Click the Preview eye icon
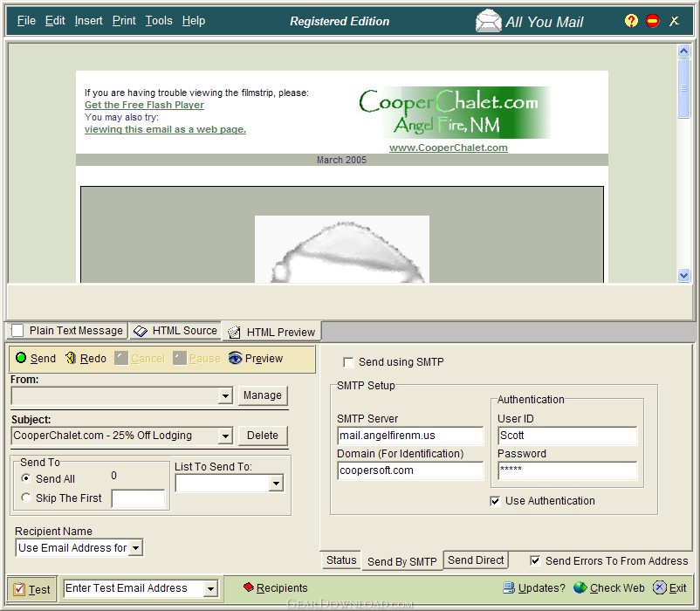Image resolution: width=700 pixels, height=611 pixels. click(x=236, y=358)
